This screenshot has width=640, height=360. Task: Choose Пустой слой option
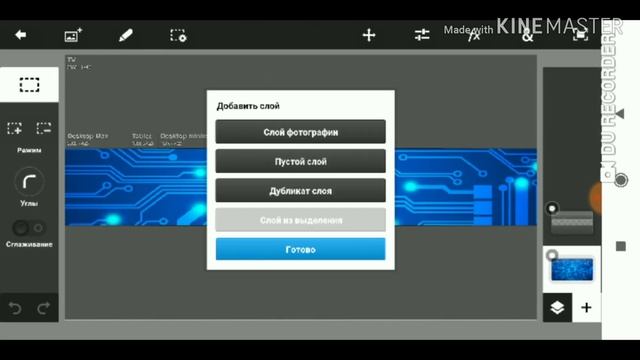pyautogui.click(x=300, y=161)
